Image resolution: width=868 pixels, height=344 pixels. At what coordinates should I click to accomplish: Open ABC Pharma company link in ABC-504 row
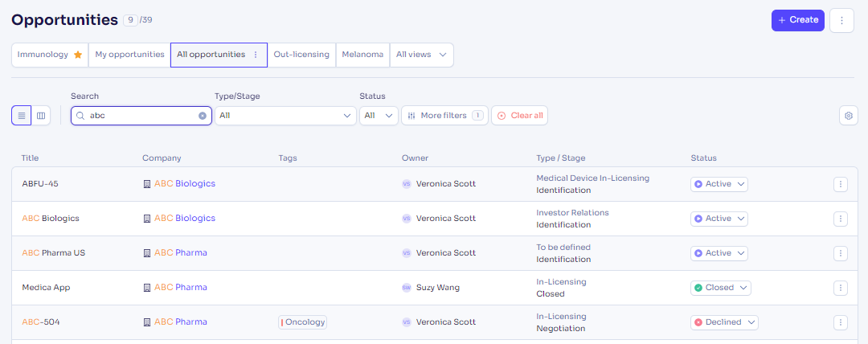181,321
